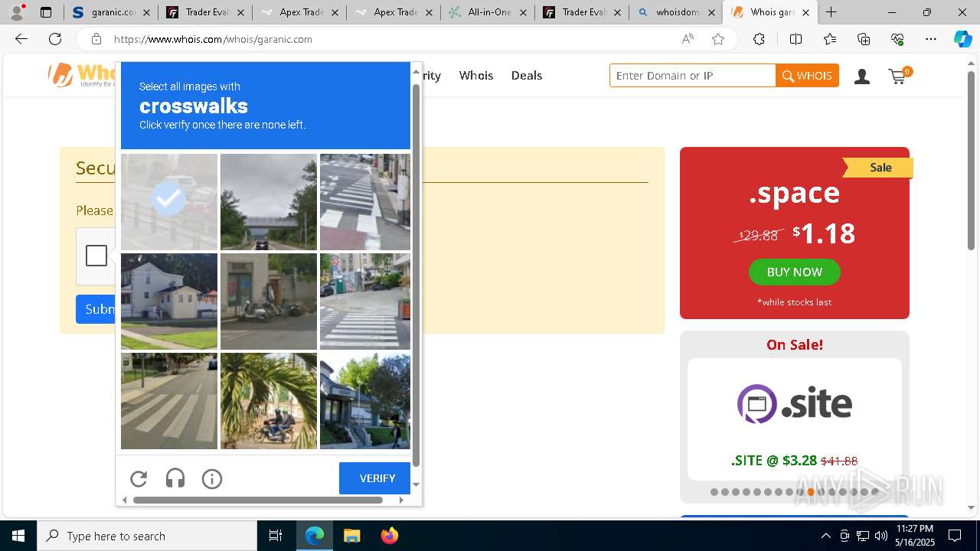The height and width of the screenshot is (551, 980).
Task: Select the tree-lined street crosswalk tile
Action: point(169,401)
